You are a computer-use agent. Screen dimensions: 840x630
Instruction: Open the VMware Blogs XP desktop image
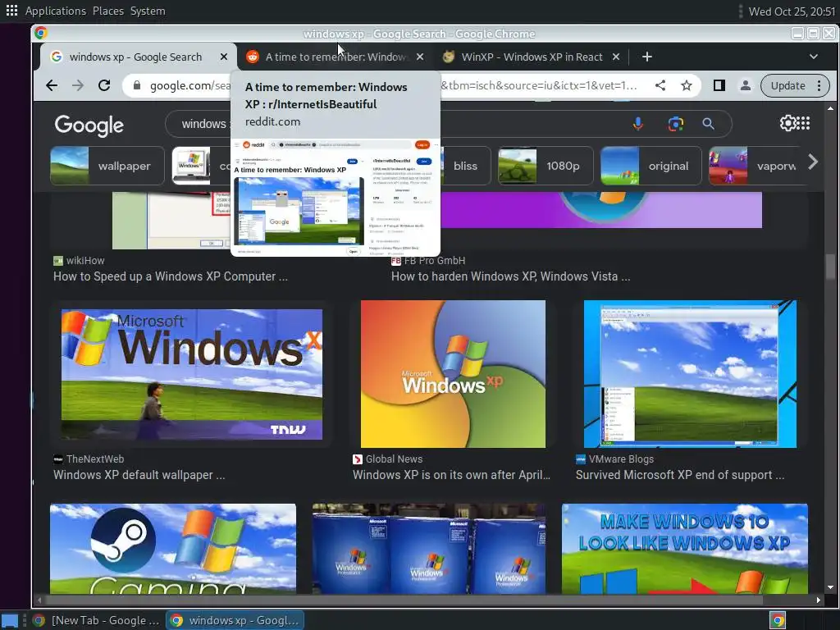(690, 374)
